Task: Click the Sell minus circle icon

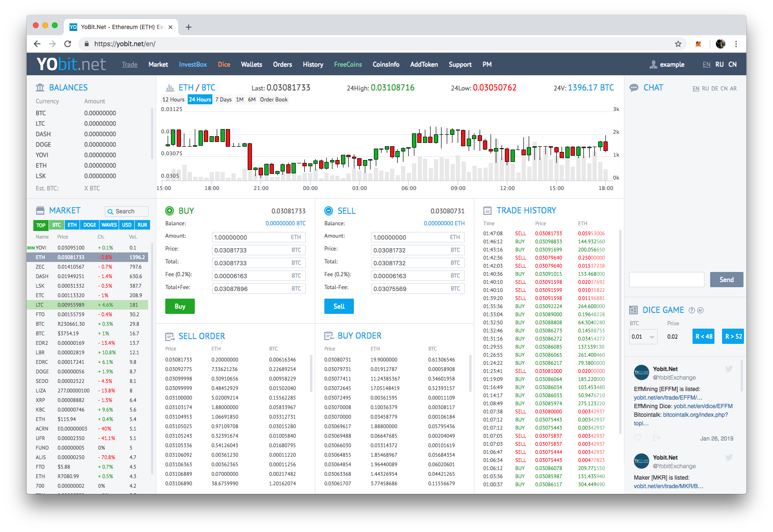Action: pos(329,211)
